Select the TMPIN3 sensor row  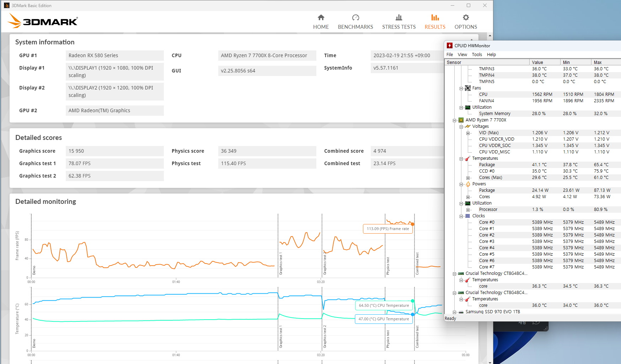point(533,69)
